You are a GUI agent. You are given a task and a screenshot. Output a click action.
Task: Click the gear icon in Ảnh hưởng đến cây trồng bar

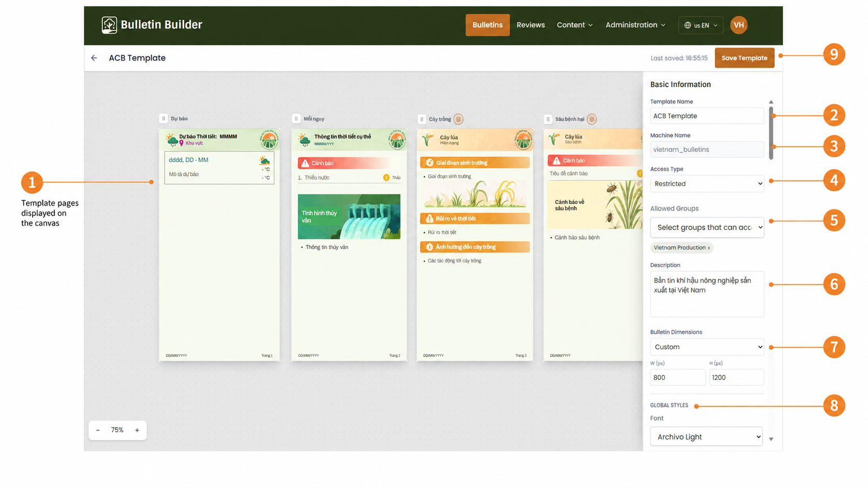429,247
